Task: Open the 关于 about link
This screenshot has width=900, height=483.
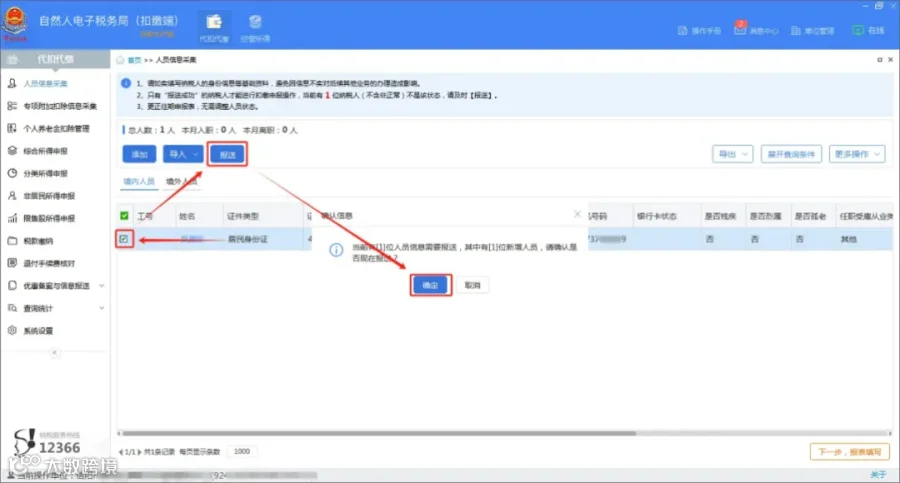Action: click(x=878, y=474)
